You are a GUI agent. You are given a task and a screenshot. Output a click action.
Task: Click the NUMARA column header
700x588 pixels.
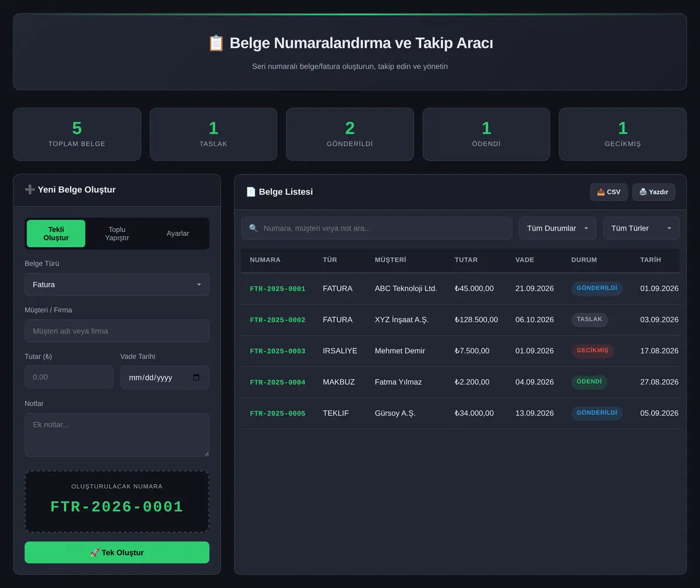pos(265,260)
